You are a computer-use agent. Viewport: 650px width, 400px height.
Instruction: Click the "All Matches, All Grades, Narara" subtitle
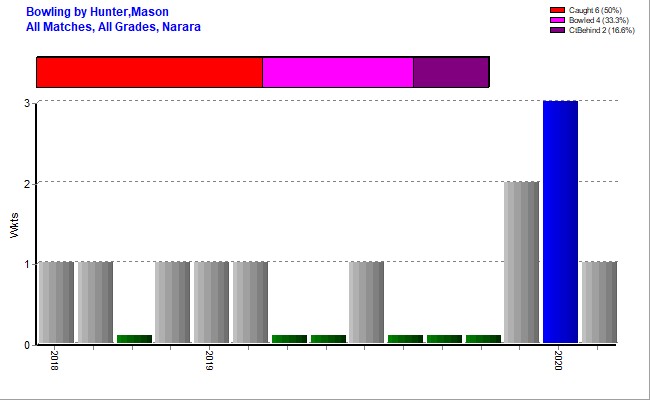(x=113, y=27)
